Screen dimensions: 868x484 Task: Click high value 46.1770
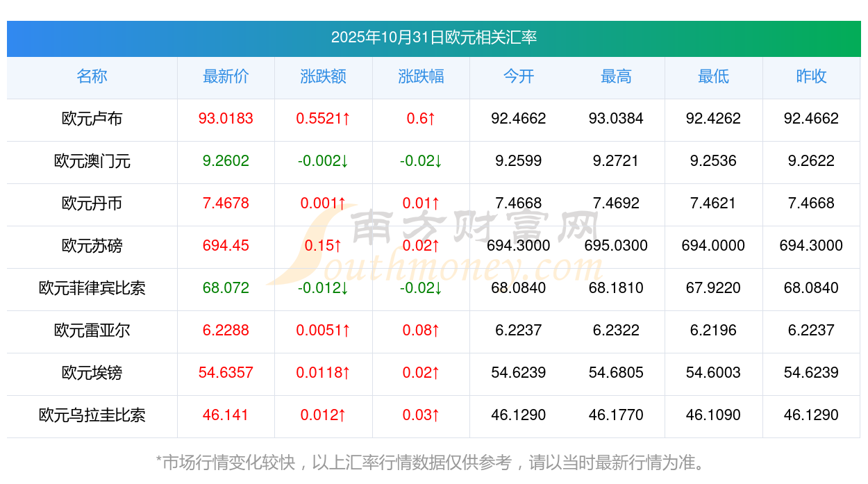(x=616, y=415)
